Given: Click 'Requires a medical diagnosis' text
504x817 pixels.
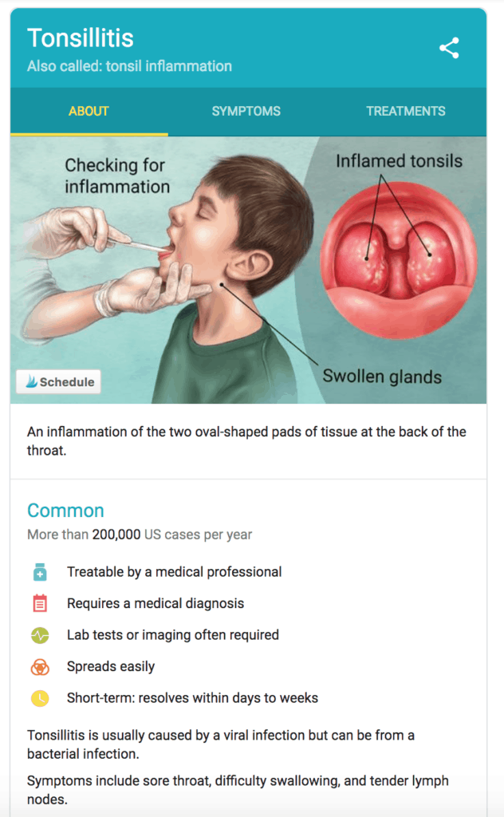Looking at the screenshot, I should click(x=156, y=603).
